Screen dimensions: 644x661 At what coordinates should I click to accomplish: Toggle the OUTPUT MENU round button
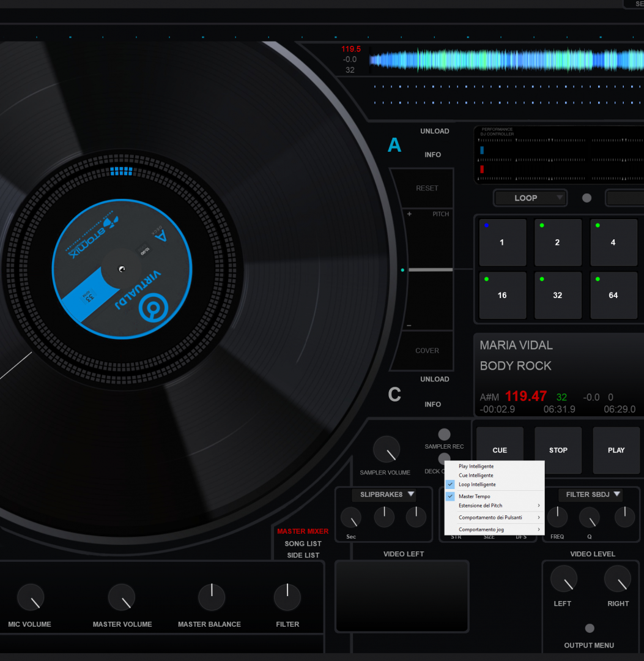tap(590, 628)
